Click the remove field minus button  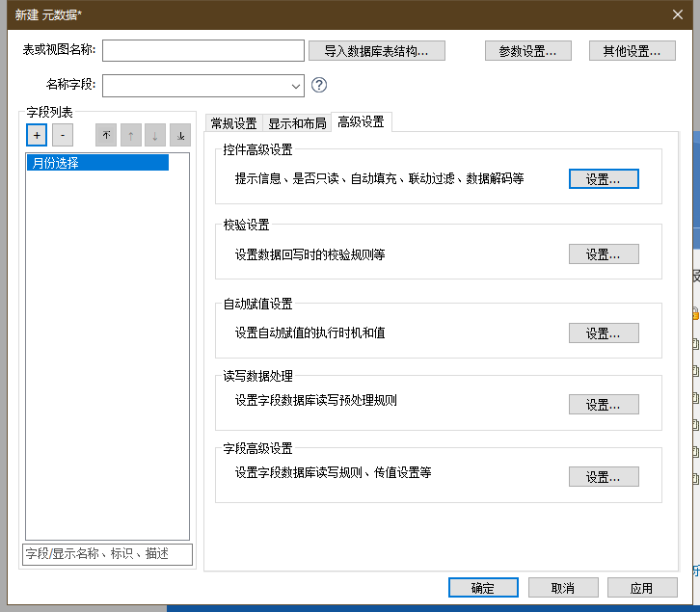(x=62, y=136)
